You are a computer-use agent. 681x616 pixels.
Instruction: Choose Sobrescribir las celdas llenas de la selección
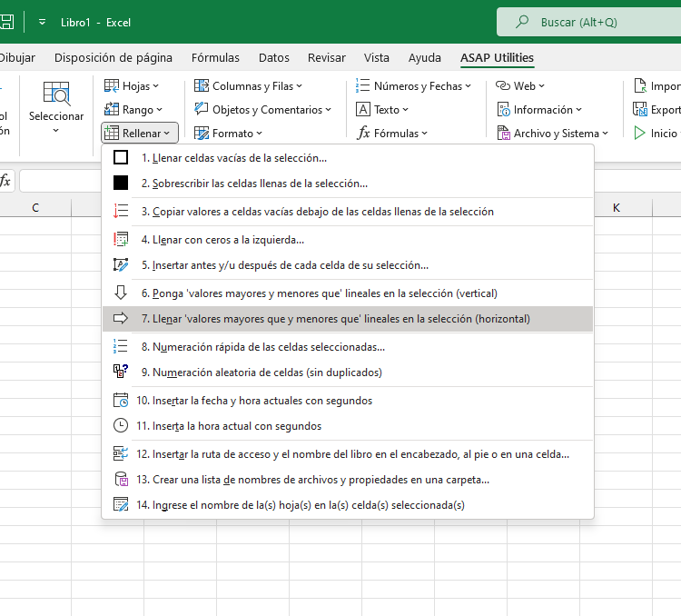tap(348, 183)
